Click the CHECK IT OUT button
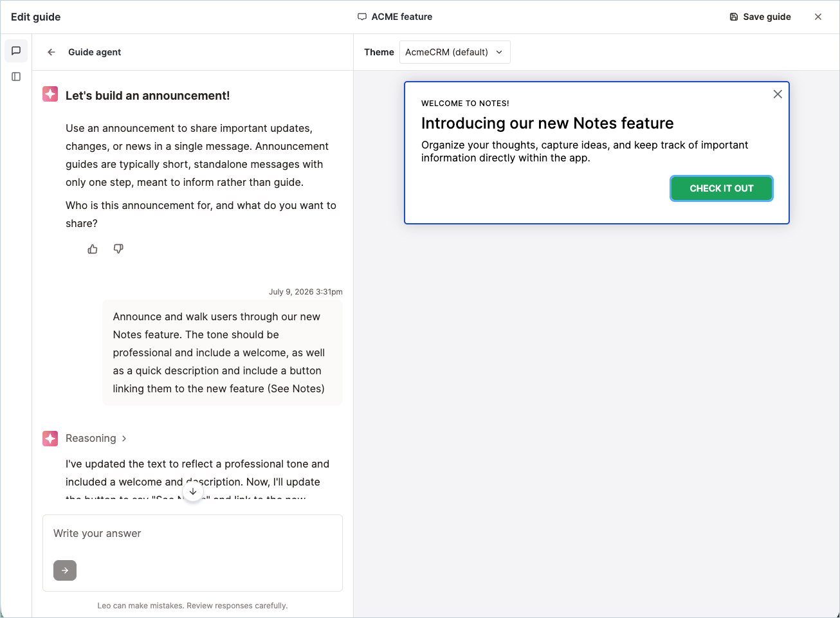The height and width of the screenshot is (618, 840). pyautogui.click(x=722, y=188)
